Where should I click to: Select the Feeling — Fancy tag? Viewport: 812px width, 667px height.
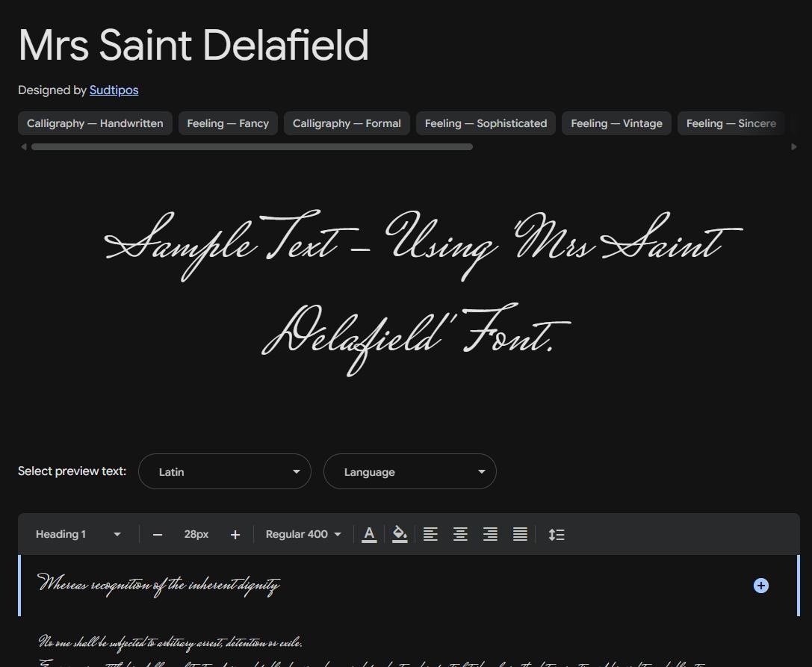click(x=228, y=123)
